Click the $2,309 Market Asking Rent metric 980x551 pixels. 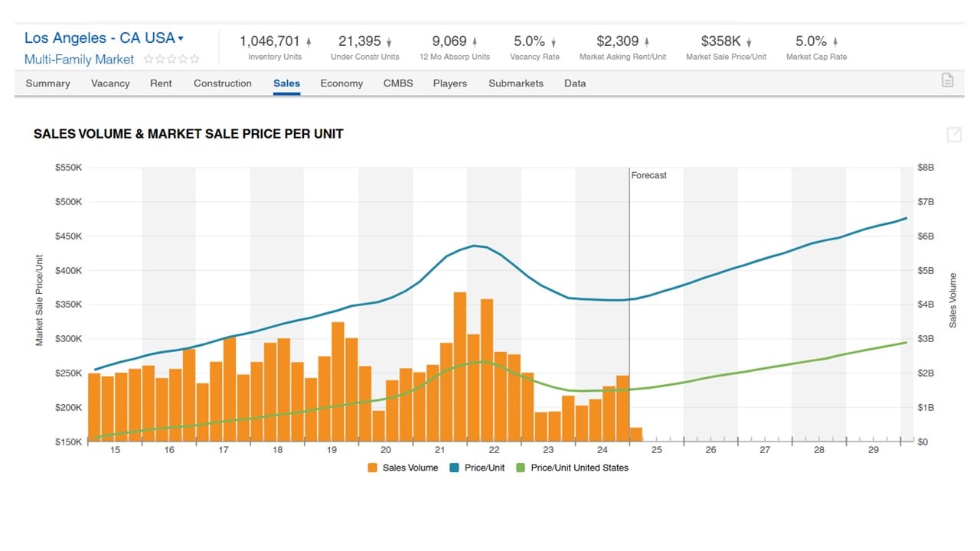[623, 47]
